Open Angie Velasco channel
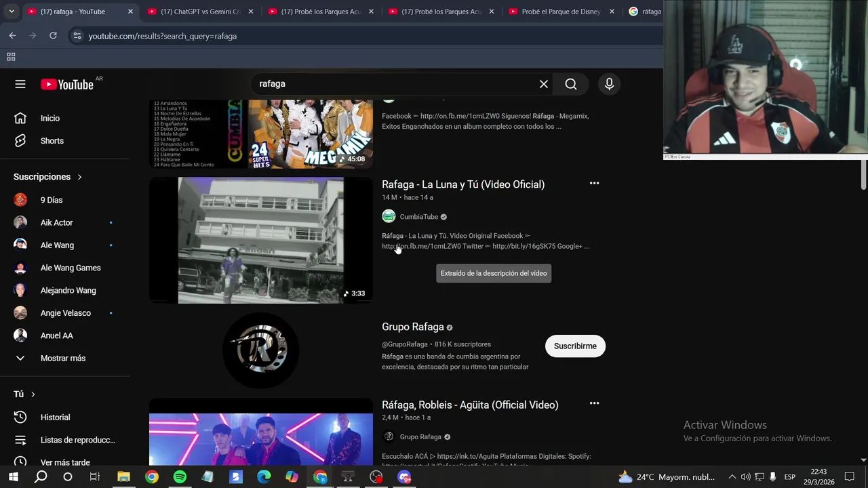 tap(64, 313)
